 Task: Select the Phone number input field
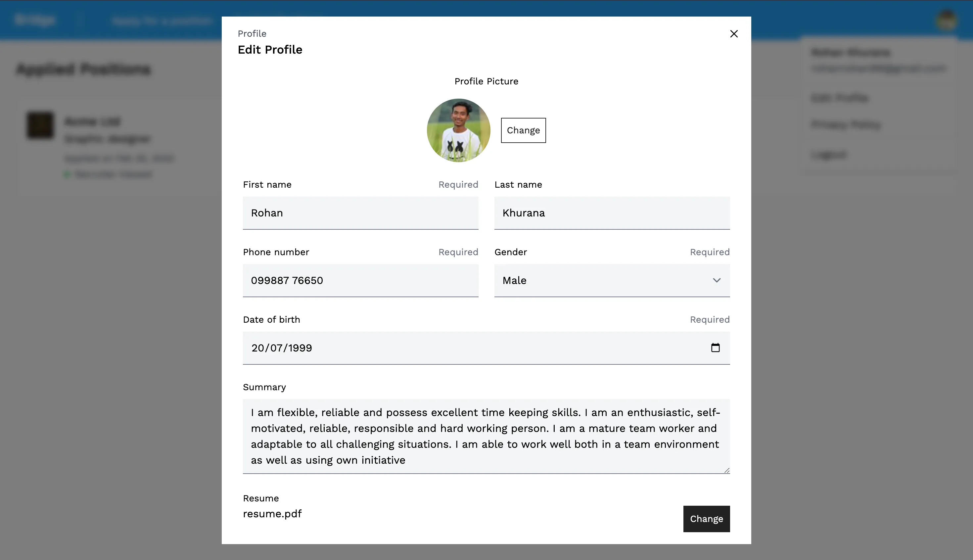coord(360,280)
